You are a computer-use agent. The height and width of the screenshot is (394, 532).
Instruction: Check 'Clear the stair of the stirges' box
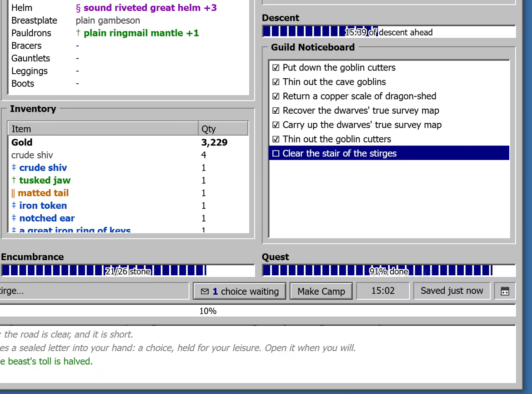[276, 153]
